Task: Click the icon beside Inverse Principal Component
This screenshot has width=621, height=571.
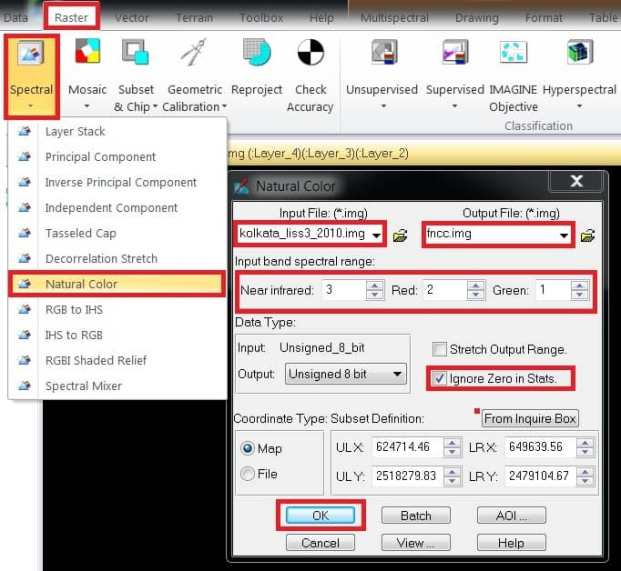Action: coord(25,182)
